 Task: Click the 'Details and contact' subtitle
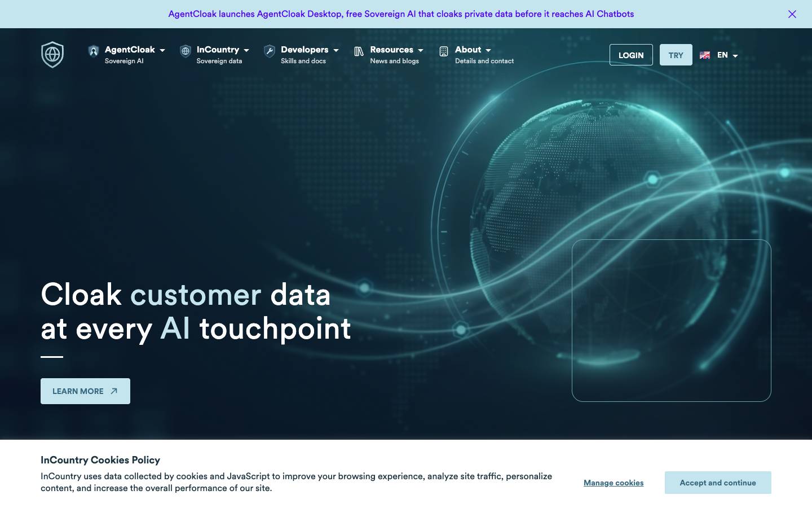click(484, 61)
